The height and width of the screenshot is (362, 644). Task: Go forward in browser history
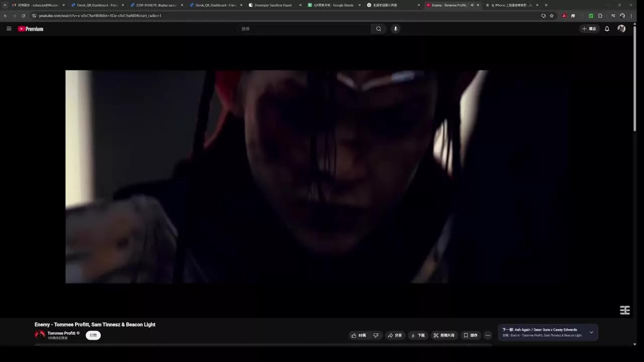(x=14, y=16)
